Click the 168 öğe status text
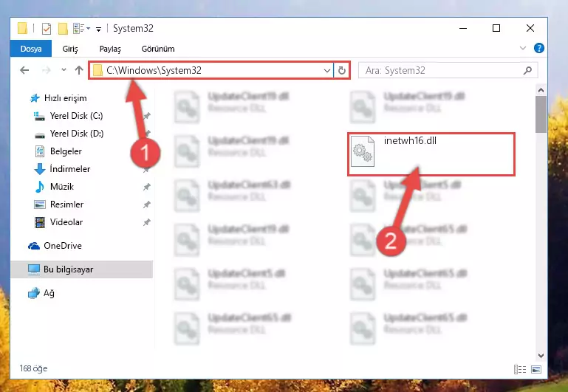This screenshot has width=568, height=392. (x=33, y=368)
